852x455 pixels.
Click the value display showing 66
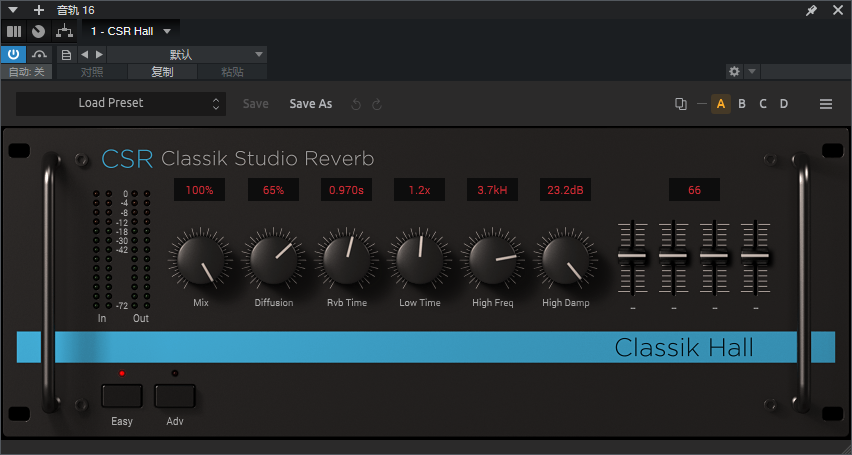[694, 190]
